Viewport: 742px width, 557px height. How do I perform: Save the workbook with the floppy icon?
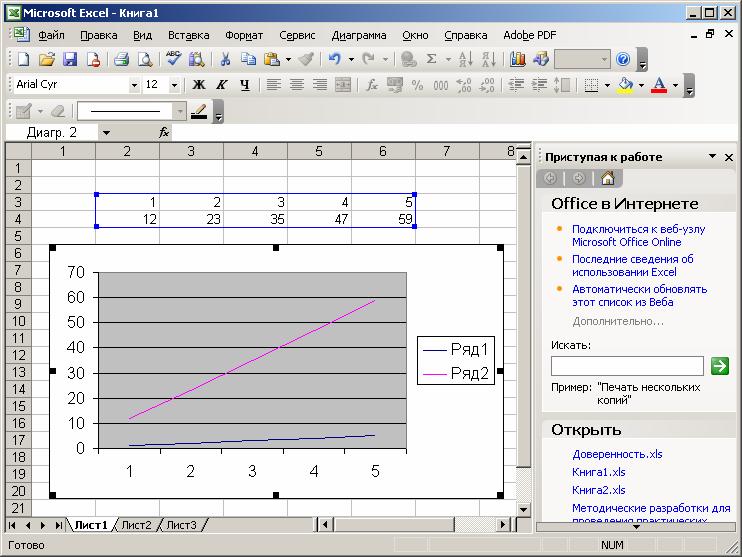click(x=70, y=59)
